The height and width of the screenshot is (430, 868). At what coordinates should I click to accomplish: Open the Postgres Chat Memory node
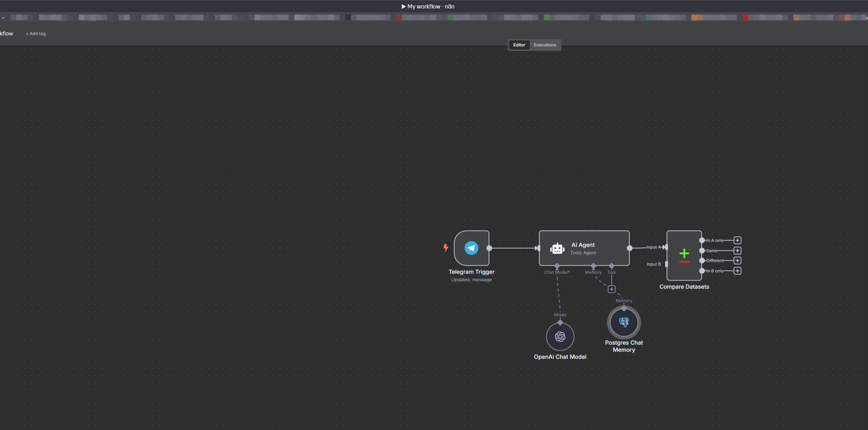pyautogui.click(x=624, y=322)
